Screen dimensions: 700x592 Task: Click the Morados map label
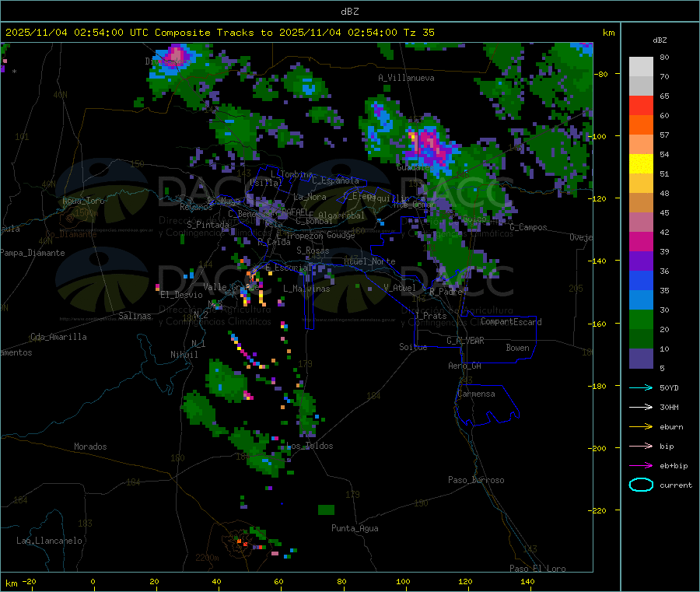[90, 447]
